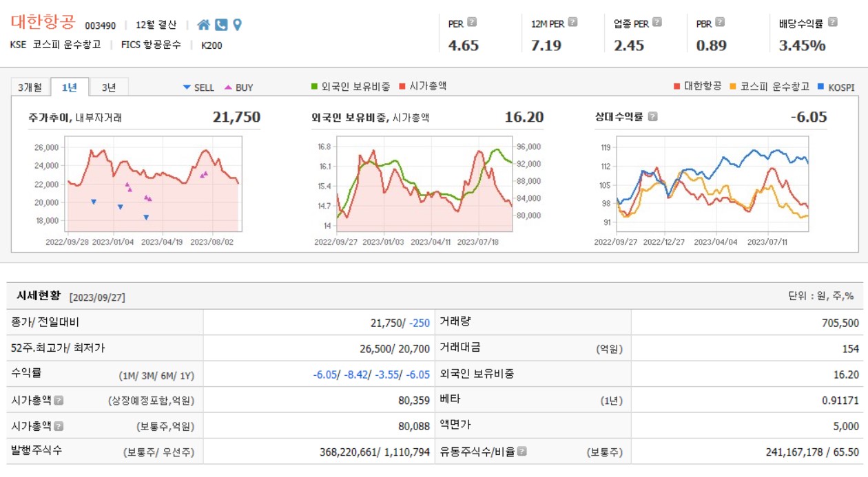Open the PER help tooltip icon
The image size is (868, 477).
pyautogui.click(x=473, y=22)
